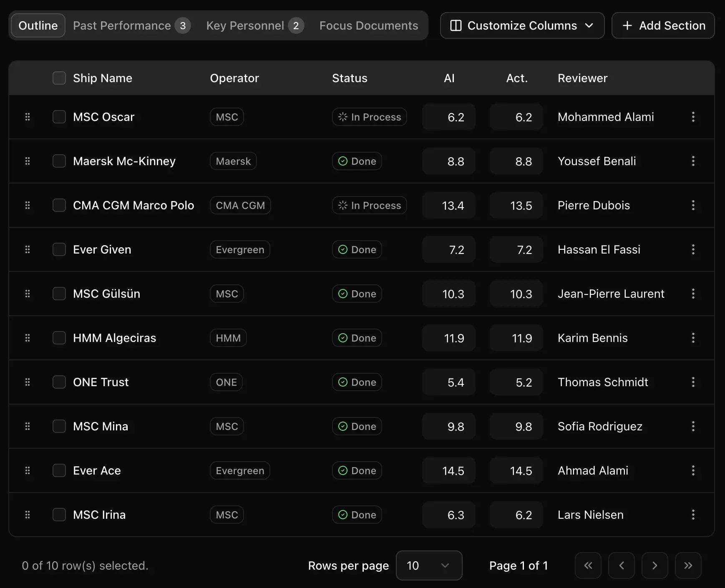The image size is (725, 588).
Task: Go to the previous page
Action: coord(621,565)
